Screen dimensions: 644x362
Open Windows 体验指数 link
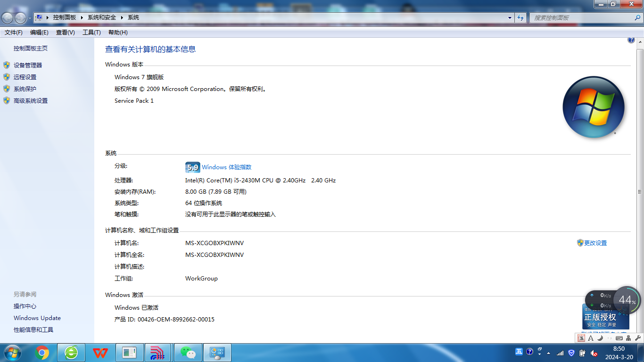pos(227,167)
